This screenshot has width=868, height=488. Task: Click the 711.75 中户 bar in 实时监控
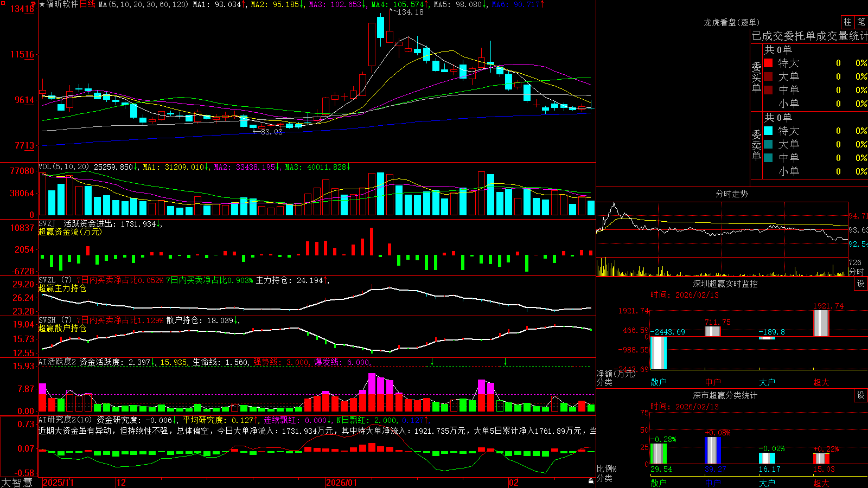point(713,331)
